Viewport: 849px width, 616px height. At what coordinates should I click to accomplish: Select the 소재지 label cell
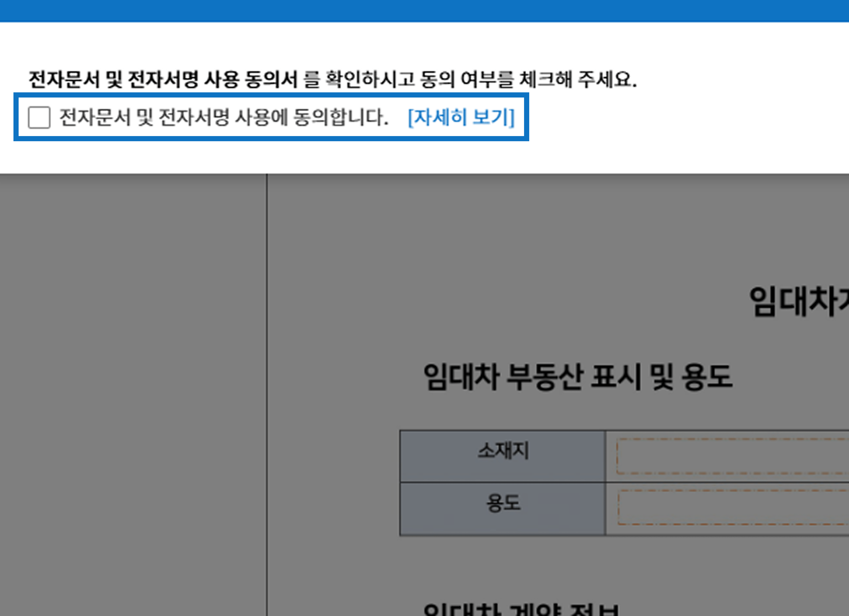(x=503, y=456)
